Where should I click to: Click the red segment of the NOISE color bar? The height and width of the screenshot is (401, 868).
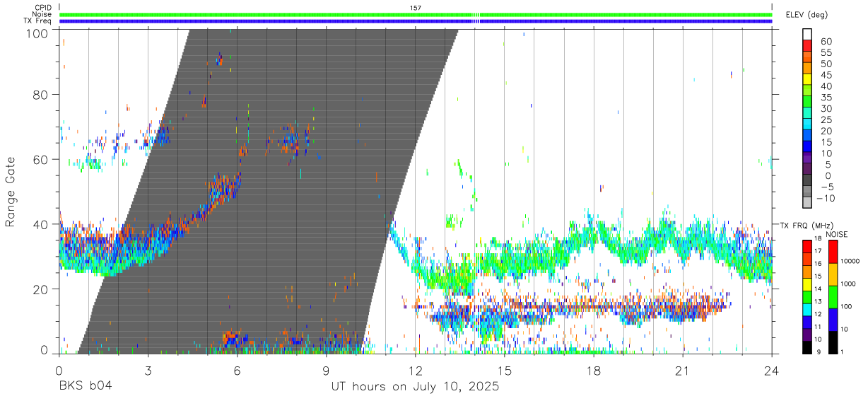click(x=833, y=251)
